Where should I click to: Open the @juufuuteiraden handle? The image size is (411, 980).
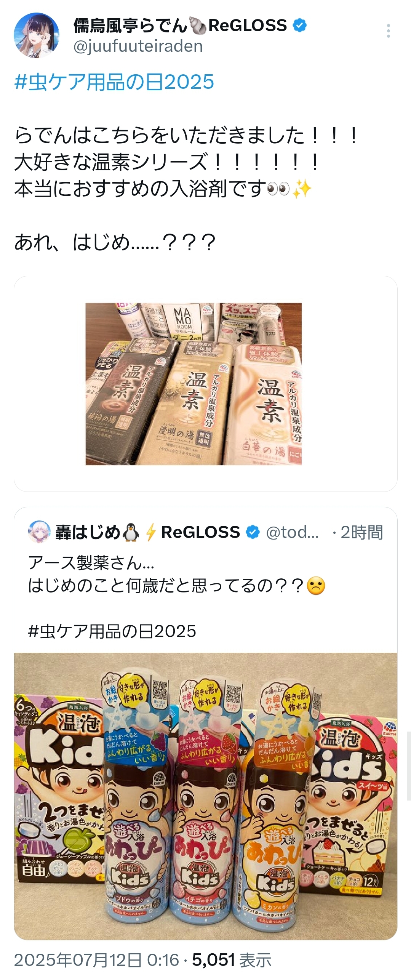pos(138,46)
